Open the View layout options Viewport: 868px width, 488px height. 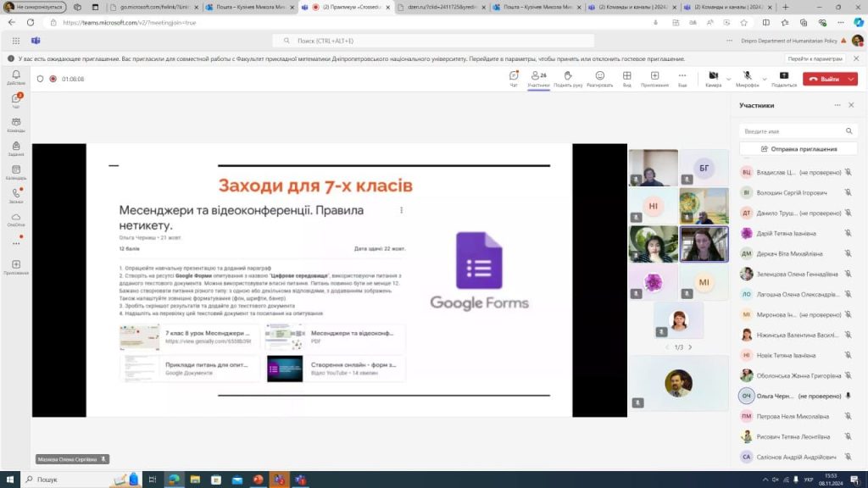click(627, 78)
